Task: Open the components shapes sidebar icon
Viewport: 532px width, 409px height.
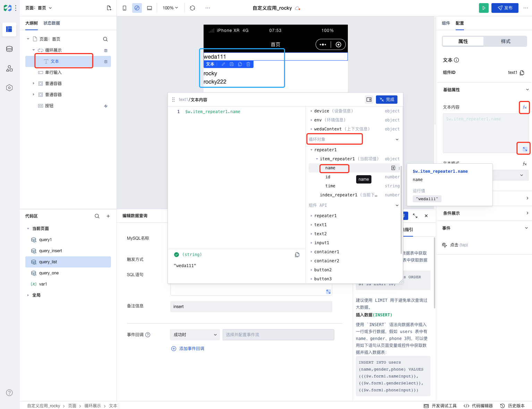Action: [x=9, y=68]
